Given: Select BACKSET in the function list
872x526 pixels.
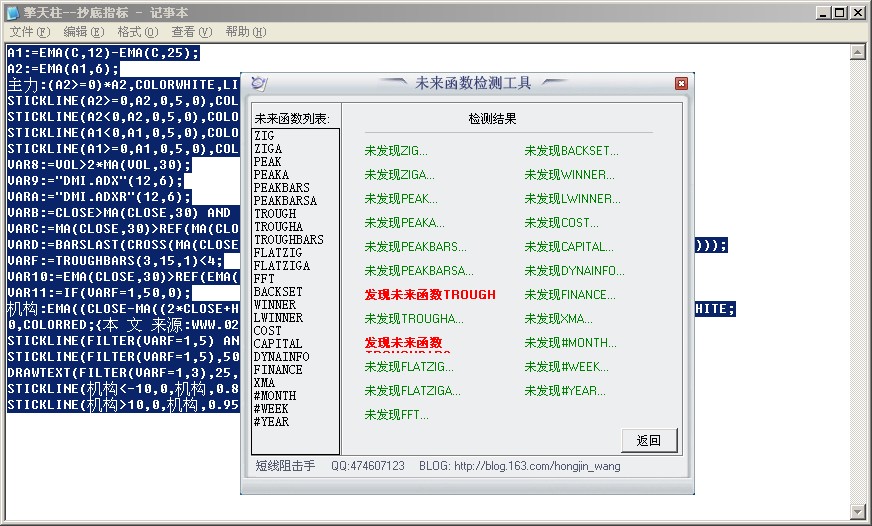Looking at the screenshot, I should pyautogui.click(x=278, y=292).
